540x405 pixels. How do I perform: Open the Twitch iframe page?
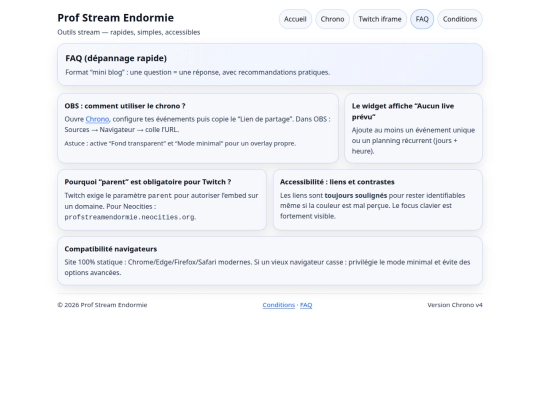[380, 19]
